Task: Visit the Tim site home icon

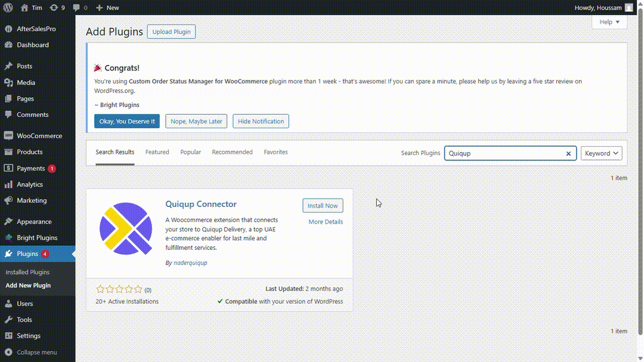Action: point(24,7)
